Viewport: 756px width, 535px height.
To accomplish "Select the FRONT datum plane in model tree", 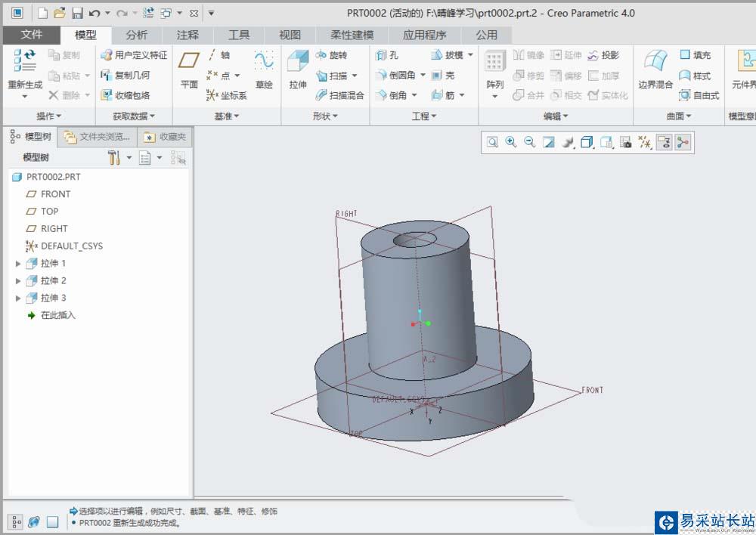I will [x=55, y=194].
